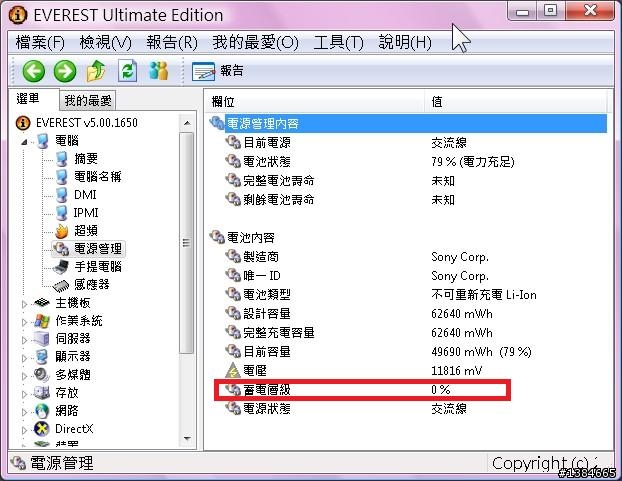
Task: Click the warning triangle icon beside 電壓
Action: pos(233,371)
